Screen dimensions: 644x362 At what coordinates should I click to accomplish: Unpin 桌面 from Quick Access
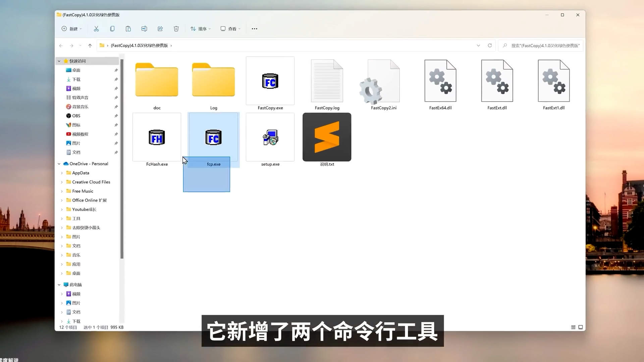click(x=116, y=70)
